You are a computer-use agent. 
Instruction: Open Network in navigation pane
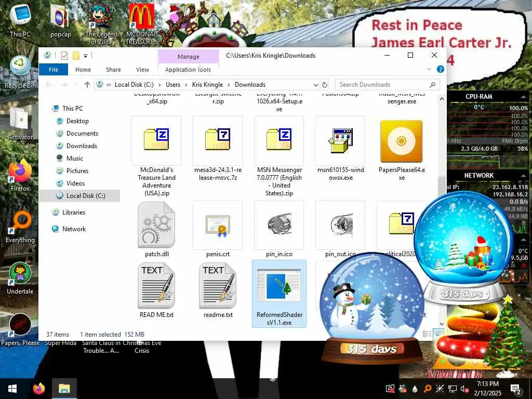tap(74, 229)
